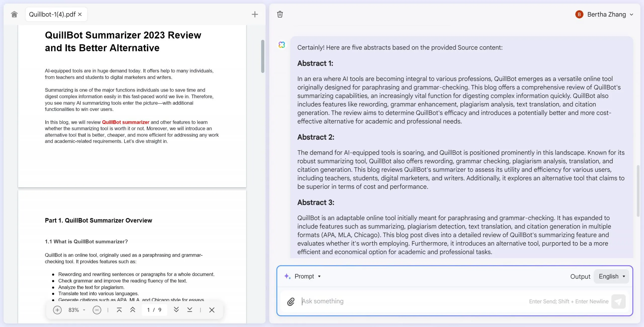Click the AI assistant avatar beside the response
The width and height of the screenshot is (644, 327).
click(282, 45)
